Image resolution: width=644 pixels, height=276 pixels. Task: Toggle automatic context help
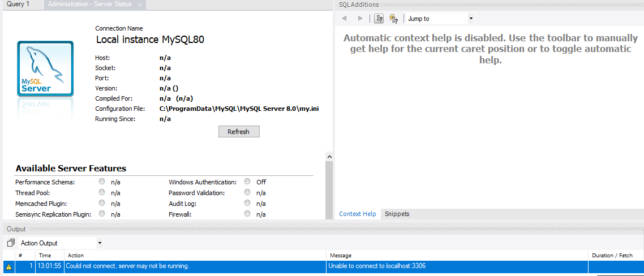[x=393, y=19]
